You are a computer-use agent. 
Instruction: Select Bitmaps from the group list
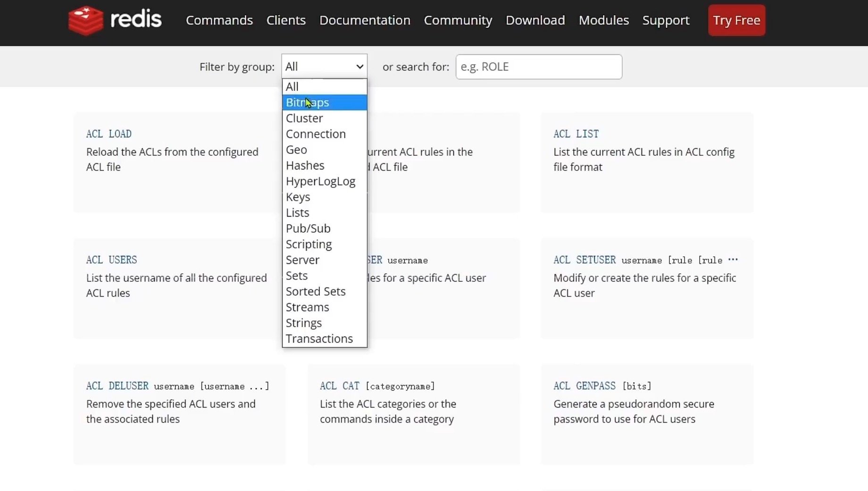pyautogui.click(x=325, y=102)
